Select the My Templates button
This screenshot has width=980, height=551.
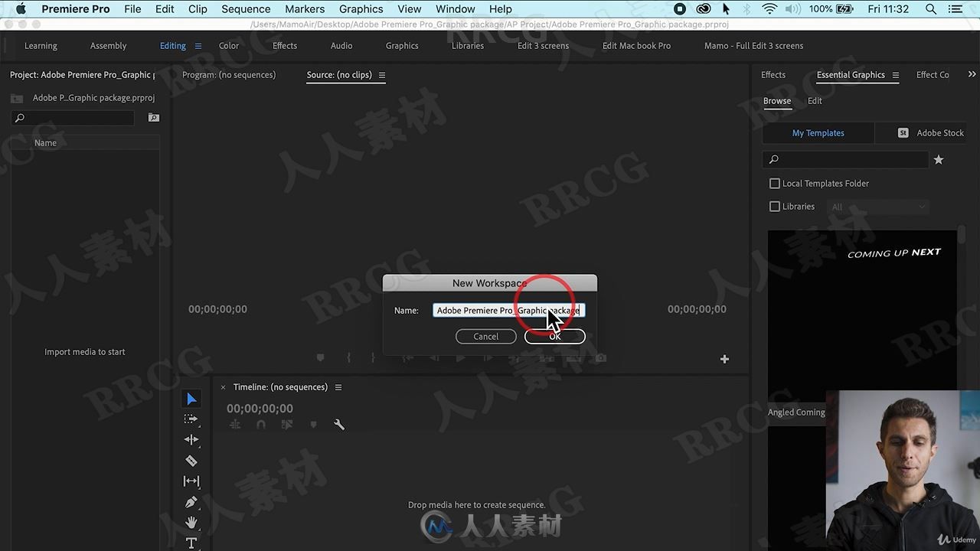(818, 133)
